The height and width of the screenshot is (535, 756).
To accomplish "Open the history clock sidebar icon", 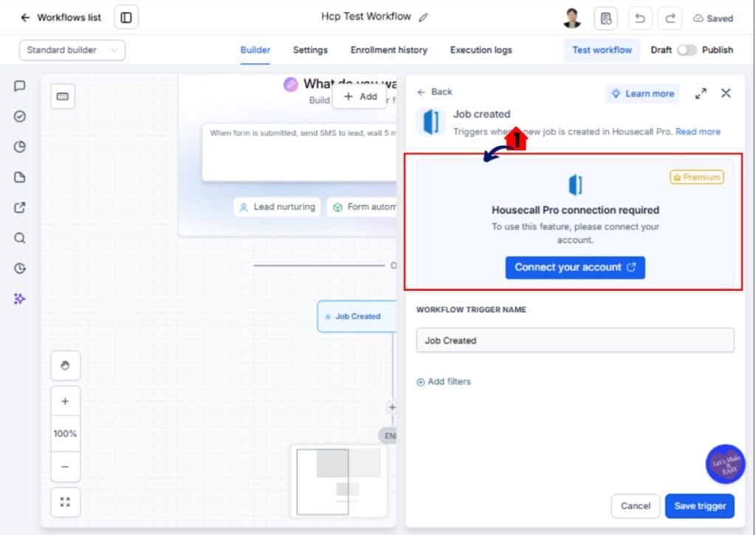I will 20,269.
